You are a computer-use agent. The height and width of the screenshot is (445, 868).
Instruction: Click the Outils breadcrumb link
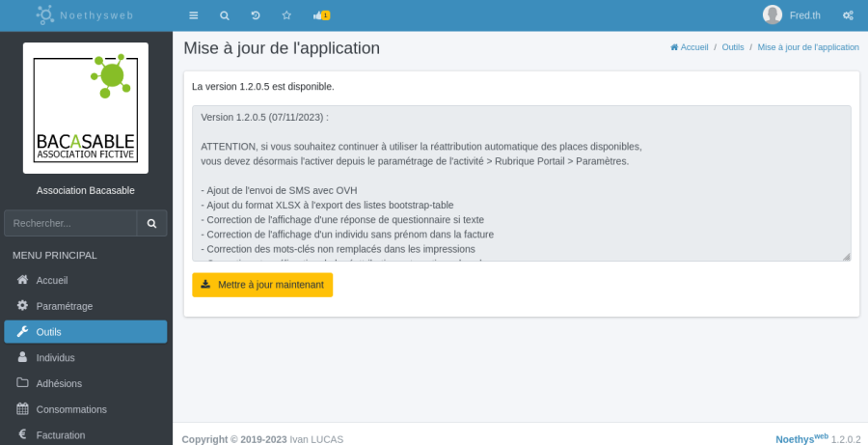(732, 46)
